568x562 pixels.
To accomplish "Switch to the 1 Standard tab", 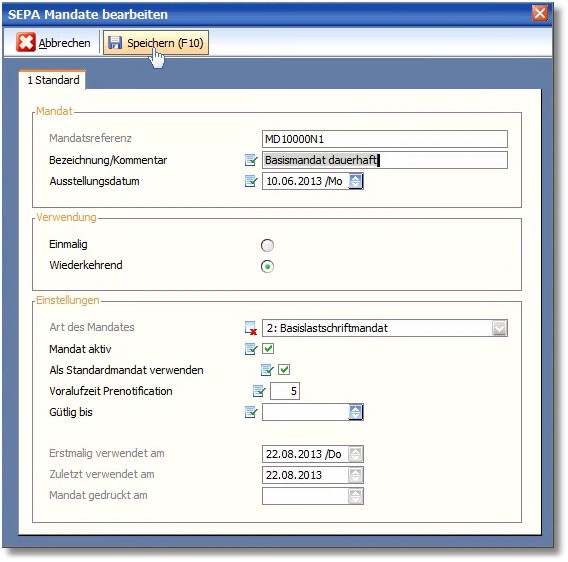I will coord(53,80).
